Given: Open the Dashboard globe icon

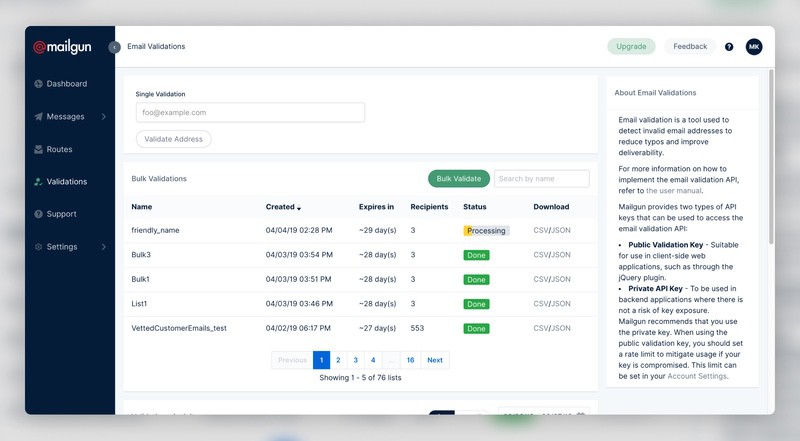Looking at the screenshot, I should pos(38,84).
